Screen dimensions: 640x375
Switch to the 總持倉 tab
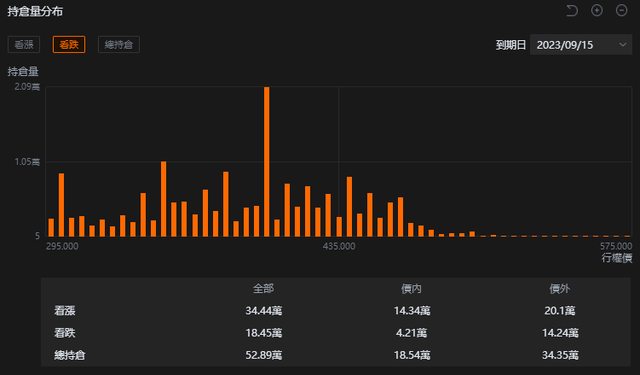pos(119,44)
